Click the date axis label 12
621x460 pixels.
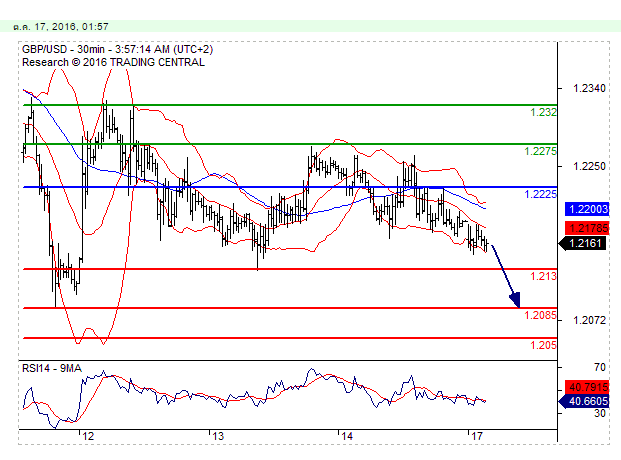pyautogui.click(x=88, y=436)
